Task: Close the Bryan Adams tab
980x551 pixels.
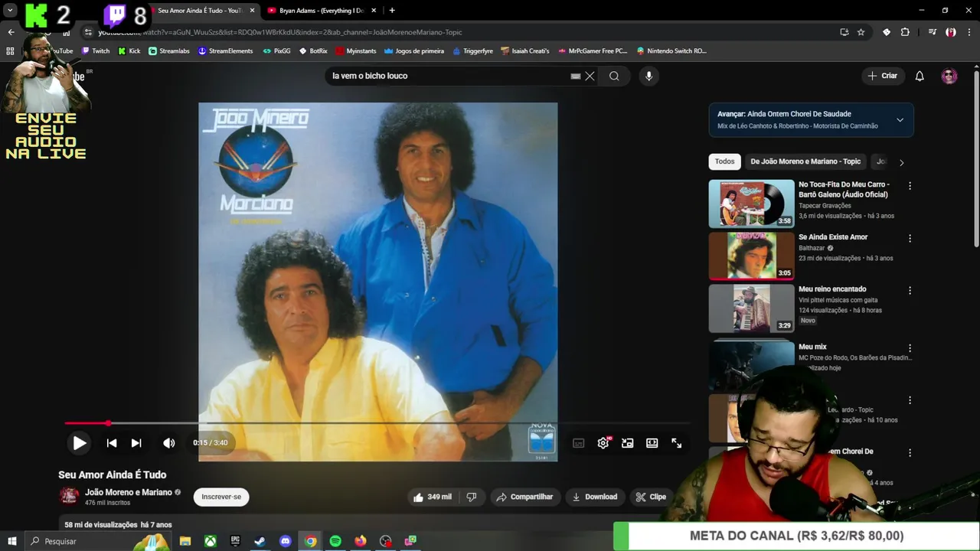Action: [x=374, y=11]
